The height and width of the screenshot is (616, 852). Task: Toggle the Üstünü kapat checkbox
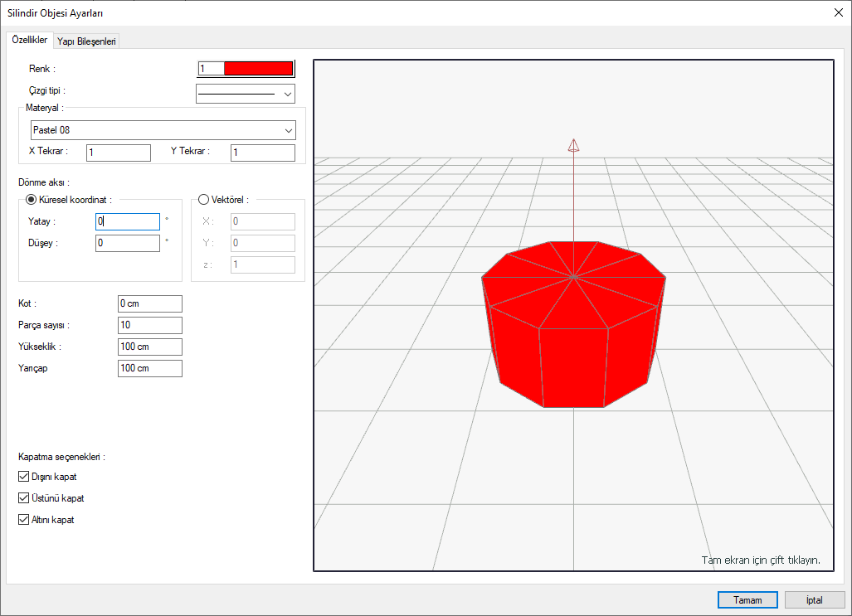click(24, 498)
